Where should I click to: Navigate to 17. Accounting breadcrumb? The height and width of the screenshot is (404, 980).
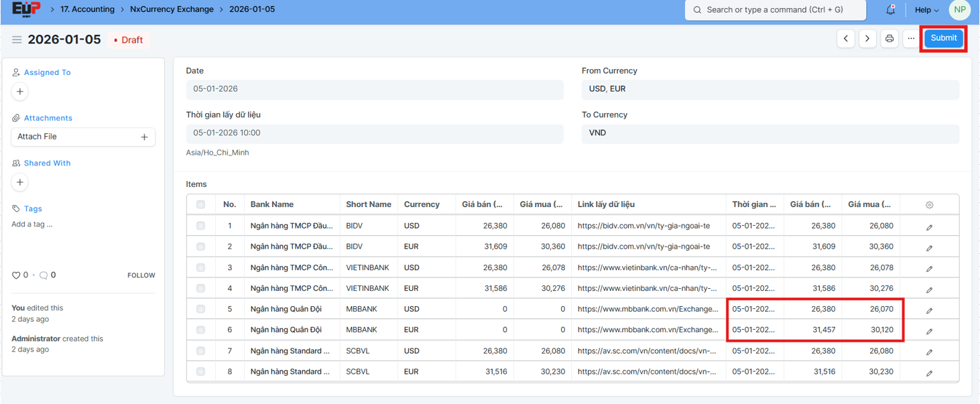point(87,9)
